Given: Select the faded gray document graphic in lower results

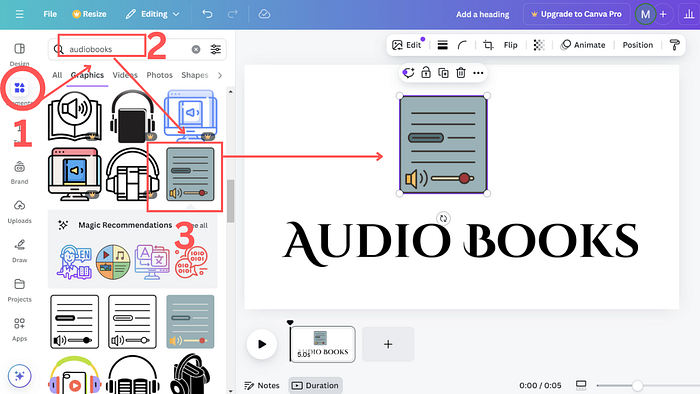Looking at the screenshot, I should click(190, 322).
